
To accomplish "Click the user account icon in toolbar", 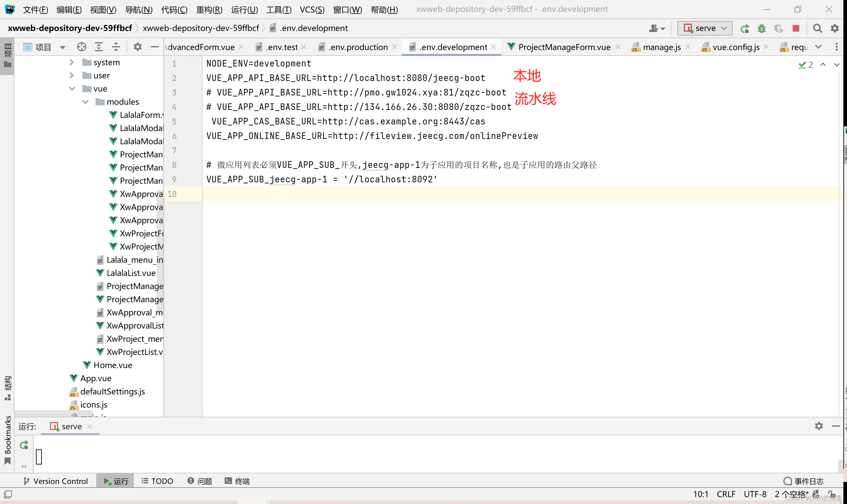I will [657, 29].
